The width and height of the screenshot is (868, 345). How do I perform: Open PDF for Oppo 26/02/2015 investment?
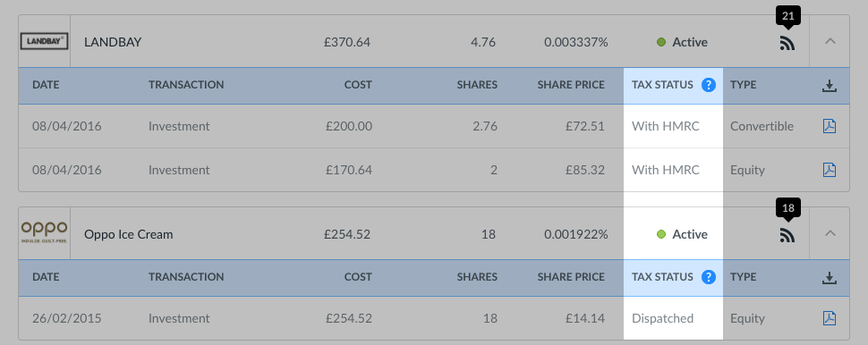pyautogui.click(x=830, y=318)
